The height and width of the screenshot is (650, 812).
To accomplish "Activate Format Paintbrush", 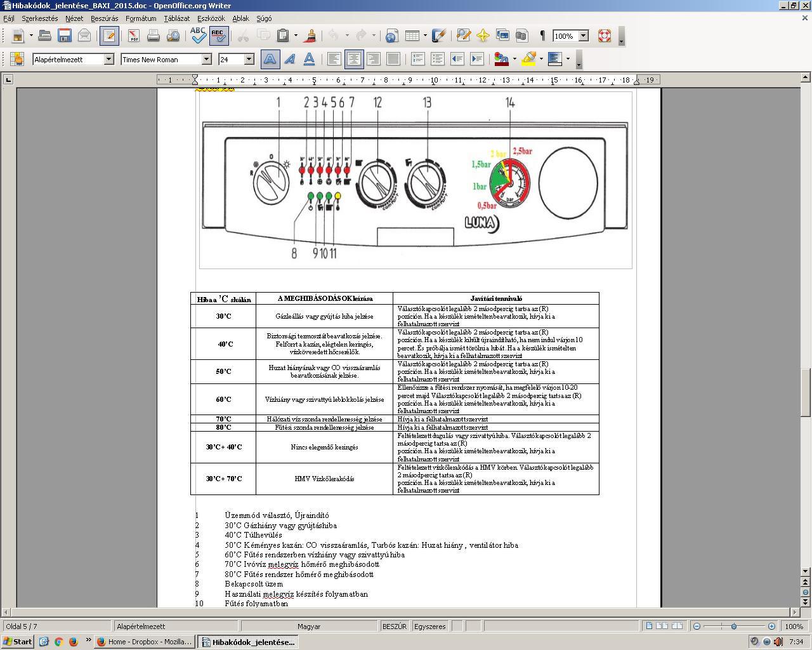I will tap(311, 36).
